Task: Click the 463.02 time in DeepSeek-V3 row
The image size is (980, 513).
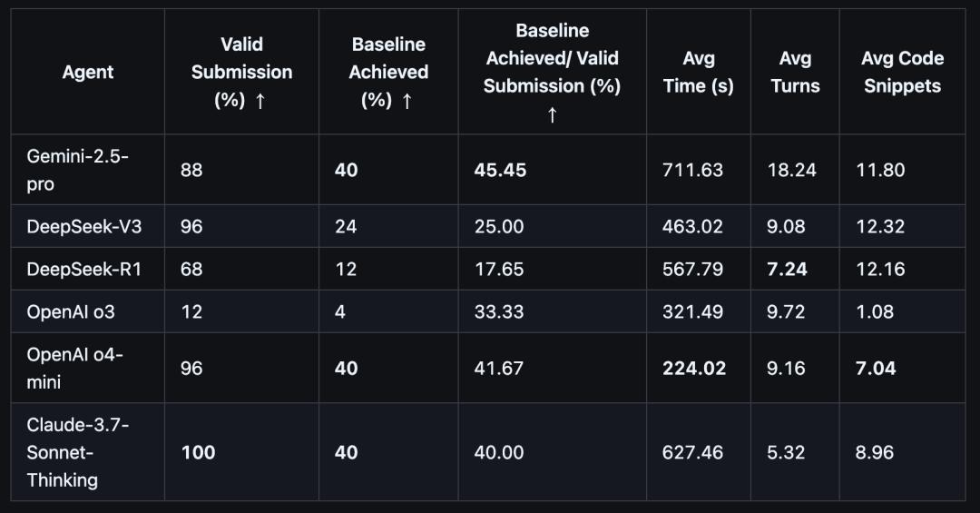Action: 692,226
